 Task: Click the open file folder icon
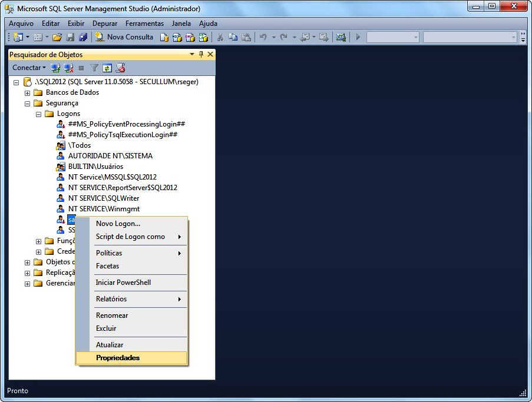click(57, 37)
